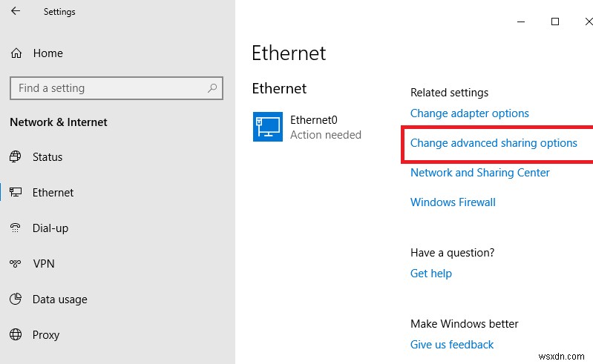The image size is (593, 364).
Task: Maximize the Settings window
Action: point(555,21)
